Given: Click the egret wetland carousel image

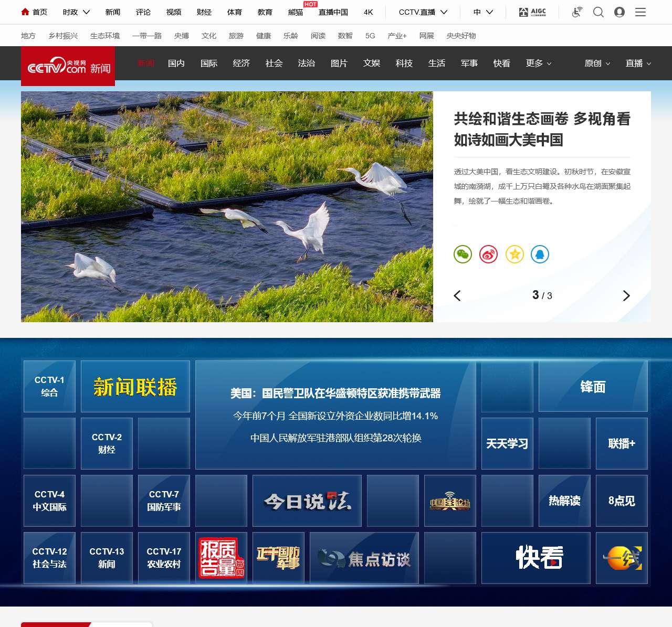Looking at the screenshot, I should pos(227,207).
